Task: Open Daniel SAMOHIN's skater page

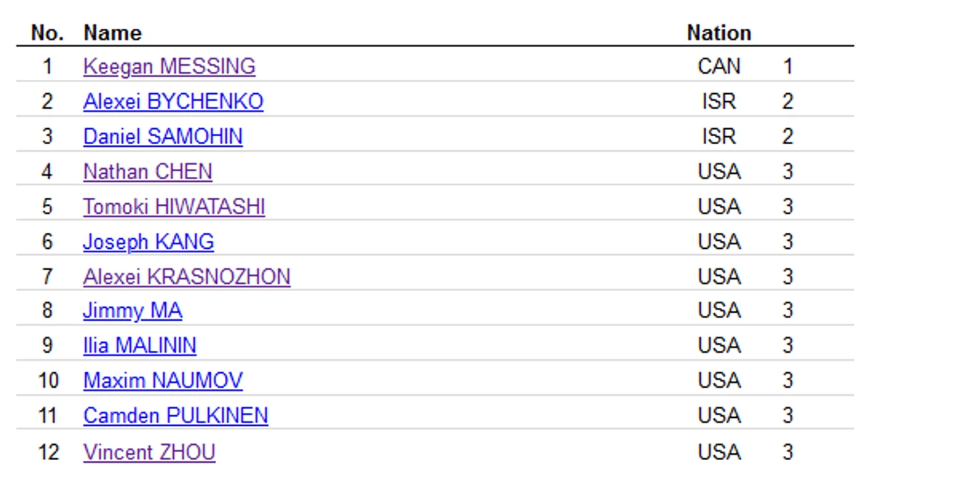Action: pyautogui.click(x=162, y=136)
